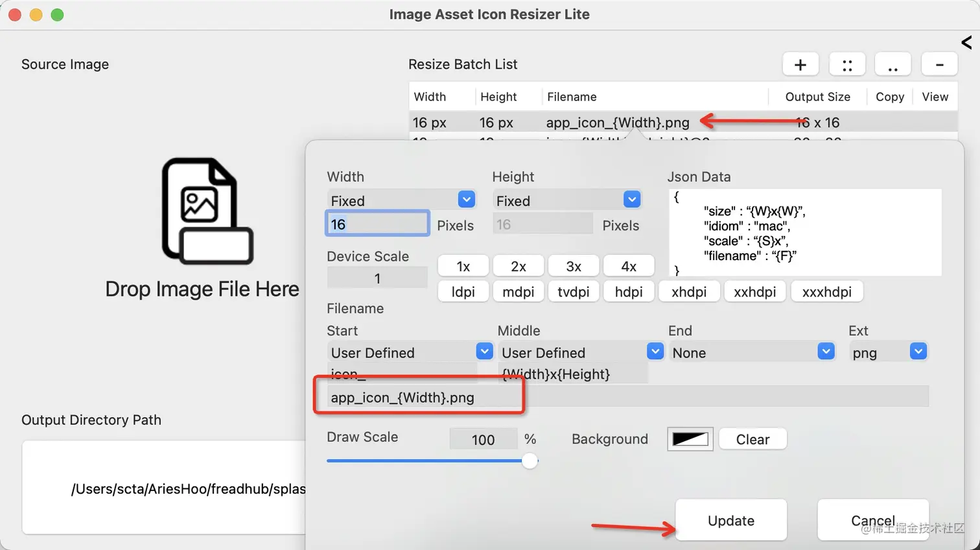The image size is (980, 550).
Task: Click the Device Scale value field
Action: point(377,278)
